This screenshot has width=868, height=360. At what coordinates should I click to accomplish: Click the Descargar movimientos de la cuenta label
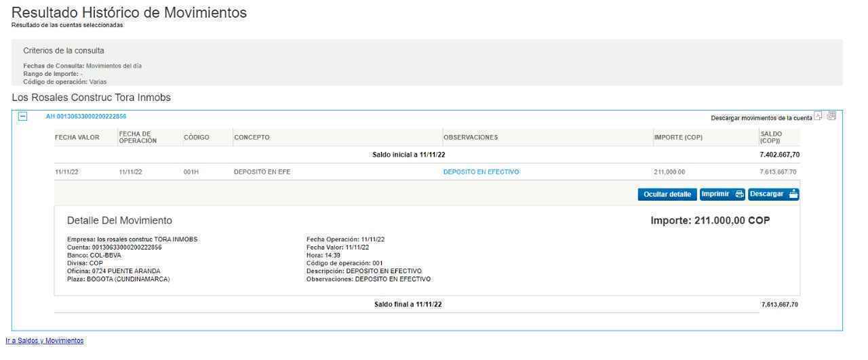[761, 118]
